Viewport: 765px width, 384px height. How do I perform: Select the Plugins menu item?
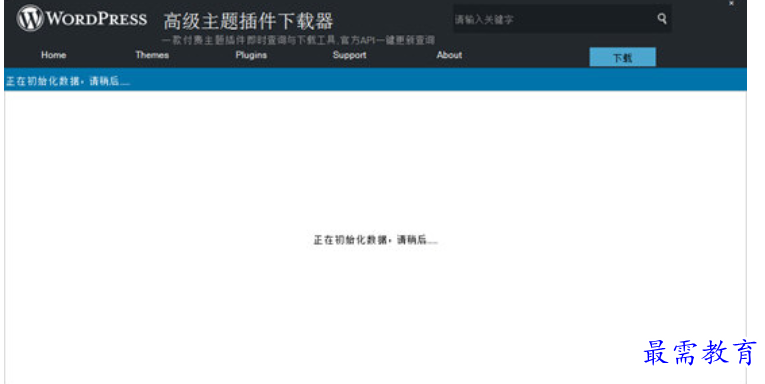[251, 55]
